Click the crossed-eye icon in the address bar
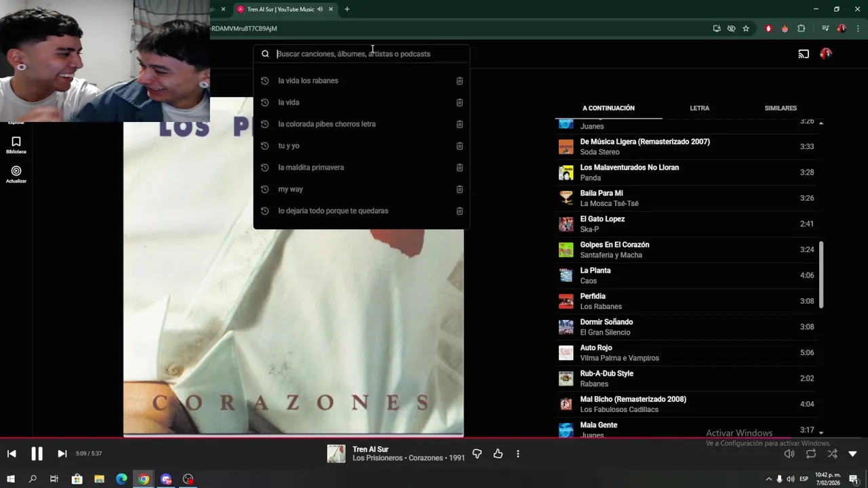Viewport: 868px width, 488px height. (x=731, y=28)
